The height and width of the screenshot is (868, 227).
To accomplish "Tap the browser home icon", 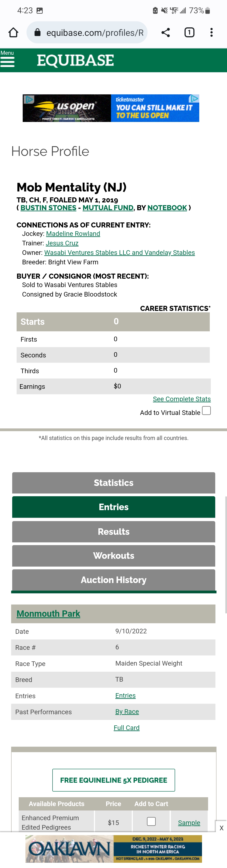I will coord(13,32).
